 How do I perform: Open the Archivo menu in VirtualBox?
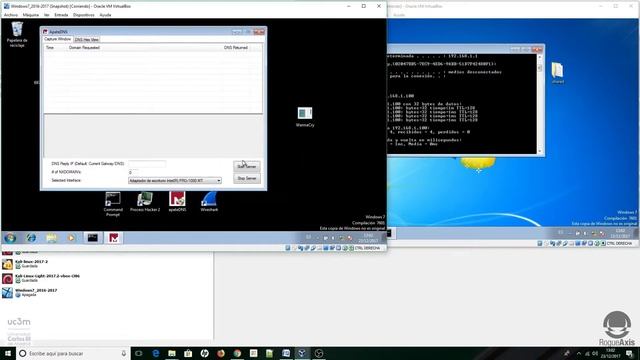pyautogui.click(x=11, y=15)
